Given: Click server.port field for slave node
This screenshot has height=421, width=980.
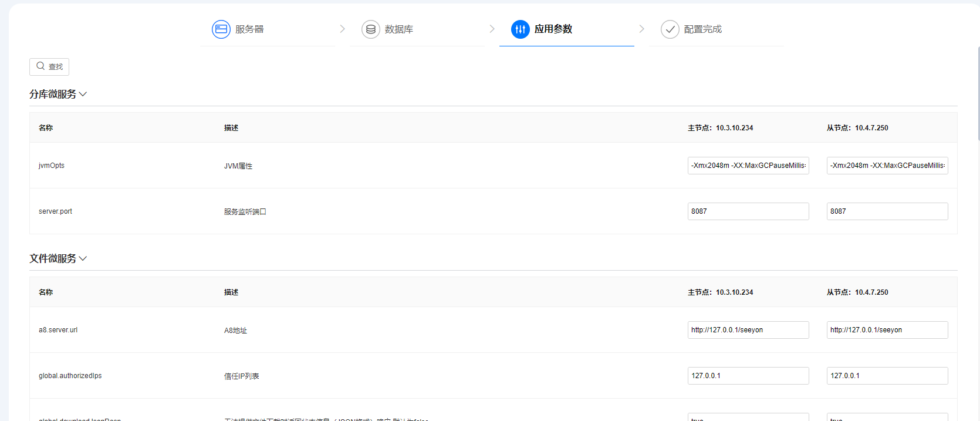Looking at the screenshot, I should tap(887, 211).
